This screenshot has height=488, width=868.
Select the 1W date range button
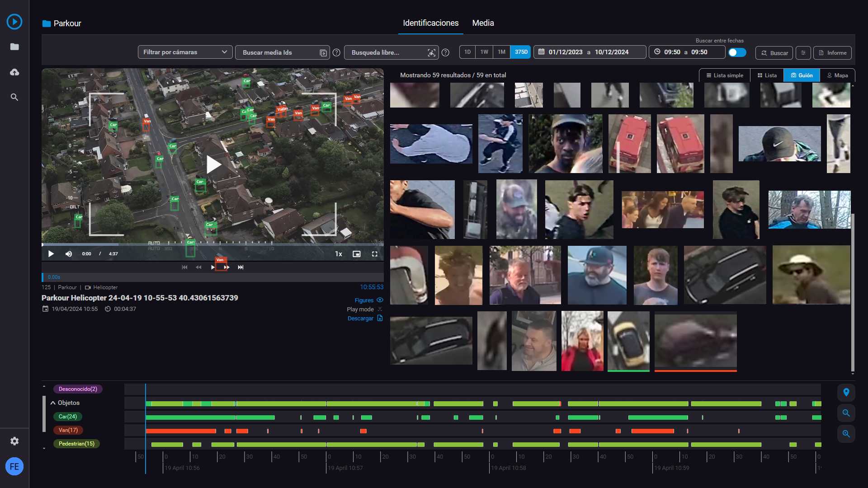click(484, 52)
